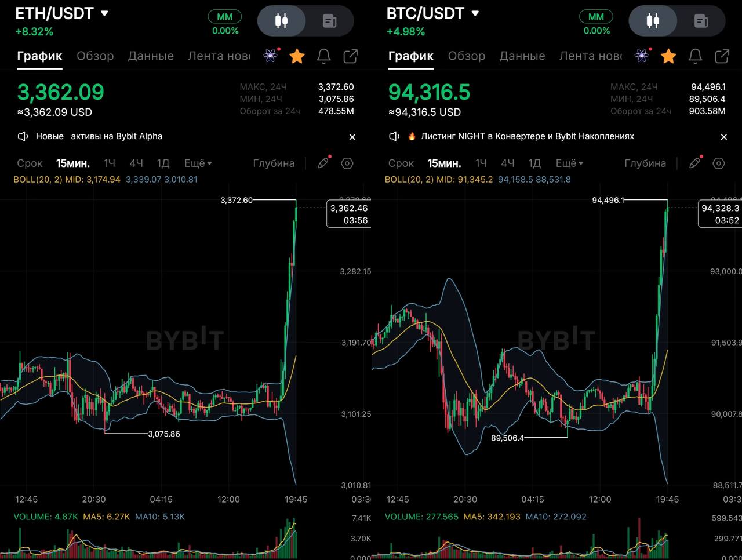Screen dimensions: 742x560
Task: Toggle ETH panel to order book view
Action: click(329, 21)
